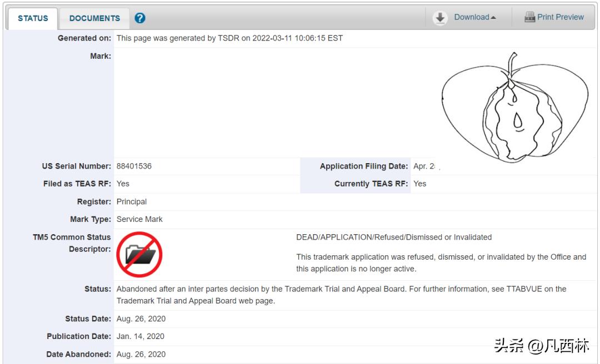This screenshot has width=600, height=364.
Task: Click the 'US Serial Number:' label
Action: pyautogui.click(x=77, y=166)
